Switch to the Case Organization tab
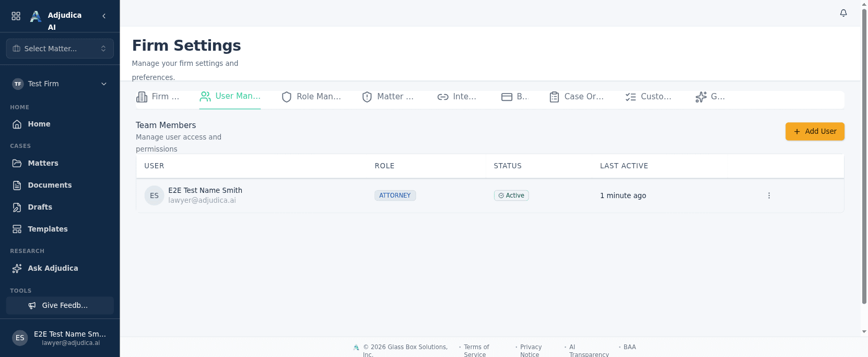The image size is (868, 357). (x=577, y=97)
